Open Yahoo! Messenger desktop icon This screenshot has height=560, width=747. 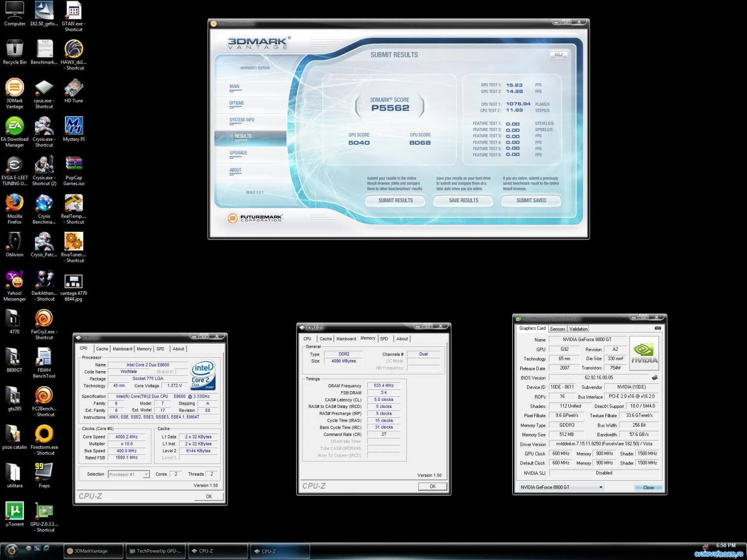pos(14,286)
